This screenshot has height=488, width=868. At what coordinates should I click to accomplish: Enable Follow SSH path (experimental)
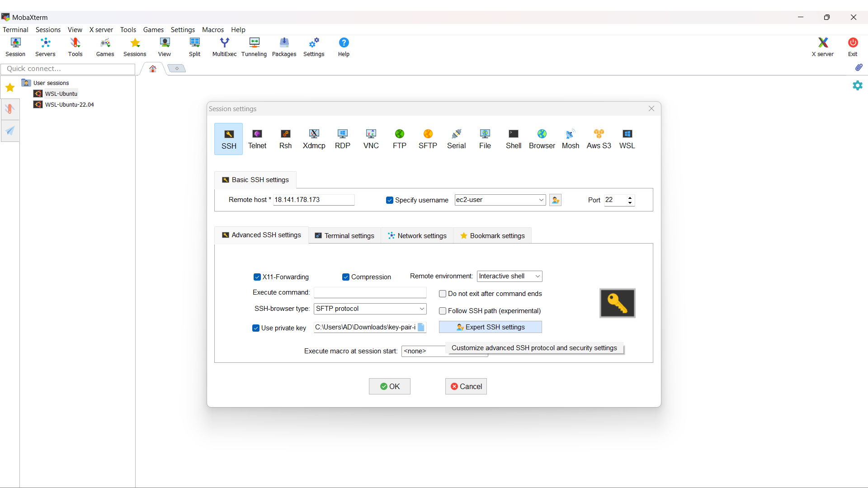click(x=443, y=311)
